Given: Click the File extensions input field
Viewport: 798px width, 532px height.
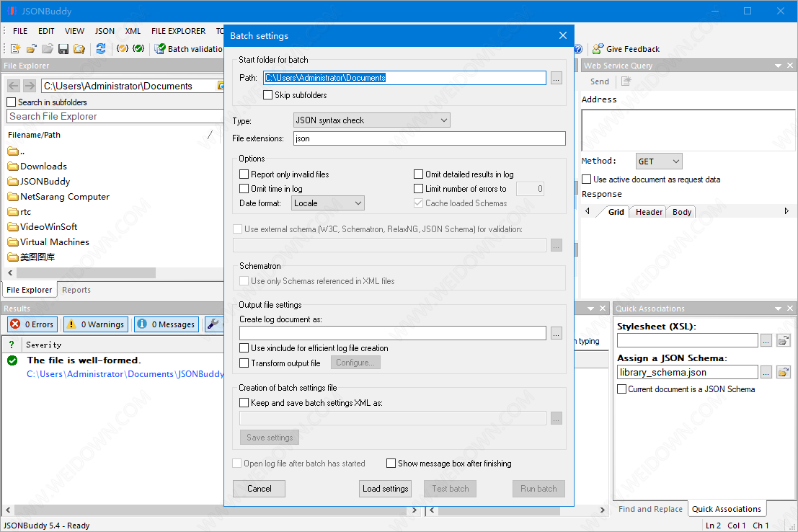Looking at the screenshot, I should tap(429, 138).
